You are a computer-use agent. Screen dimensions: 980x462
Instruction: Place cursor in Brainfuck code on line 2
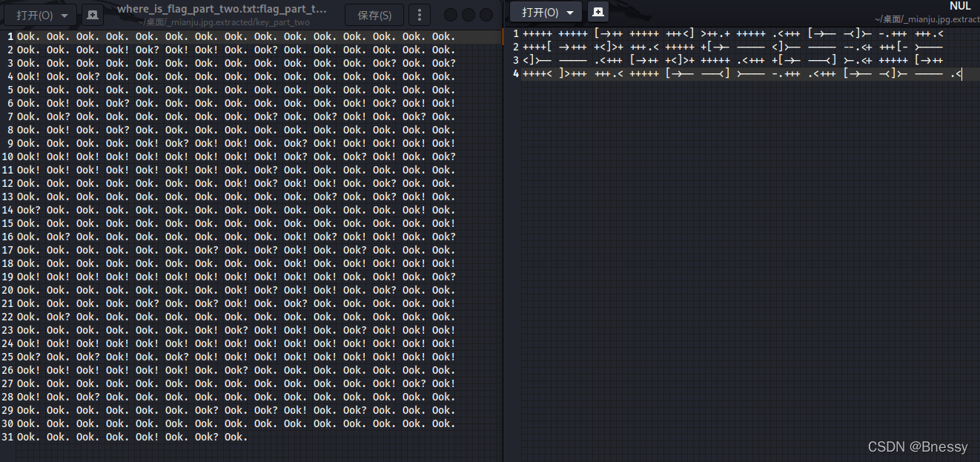(732, 47)
